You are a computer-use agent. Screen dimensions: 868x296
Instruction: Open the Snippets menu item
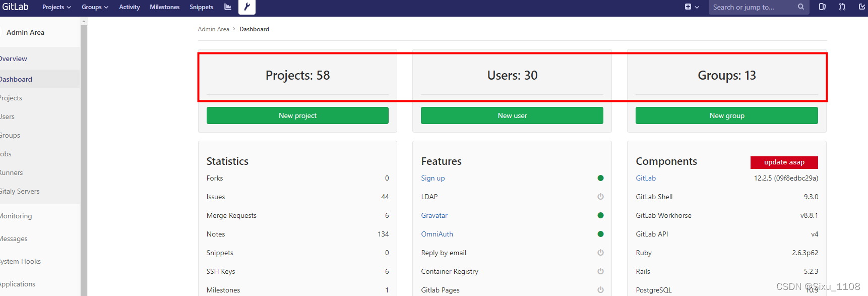201,7
